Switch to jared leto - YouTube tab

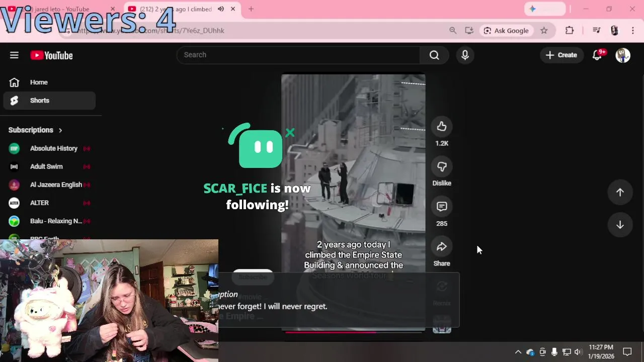tap(60, 9)
